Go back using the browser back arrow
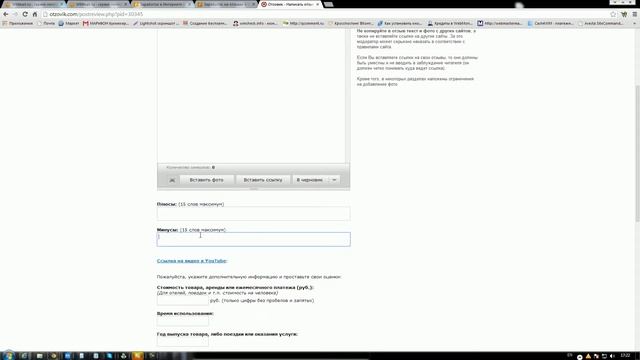640x360 pixels. point(6,14)
